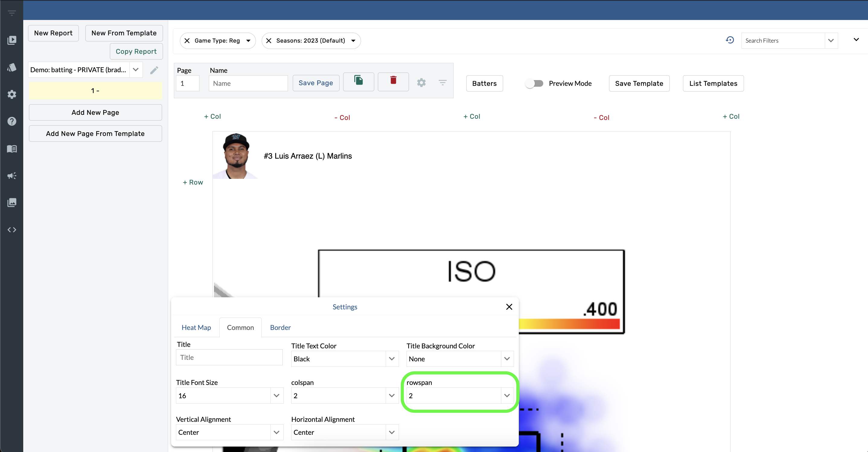This screenshot has width=868, height=452.
Task: Click the Title text input field
Action: (229, 357)
